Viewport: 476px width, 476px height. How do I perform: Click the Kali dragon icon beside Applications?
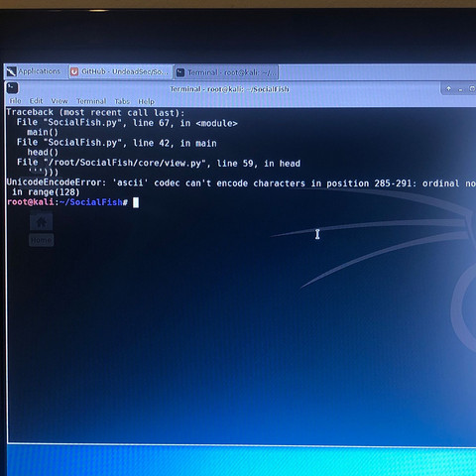point(11,71)
